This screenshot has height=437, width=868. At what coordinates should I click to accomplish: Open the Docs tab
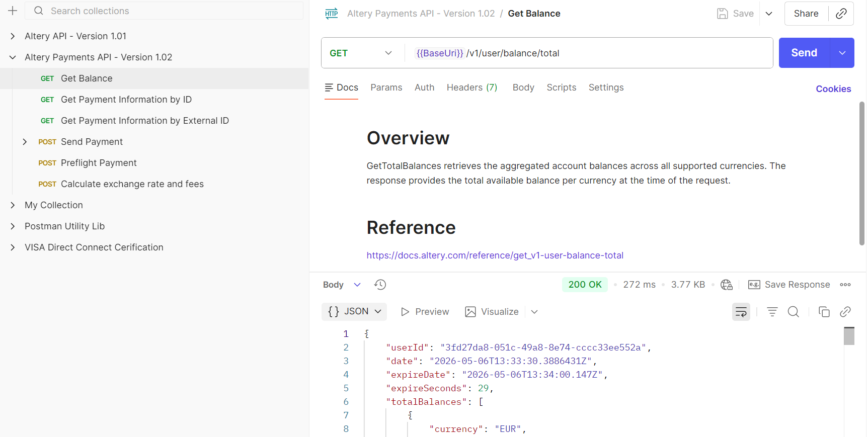pos(342,88)
